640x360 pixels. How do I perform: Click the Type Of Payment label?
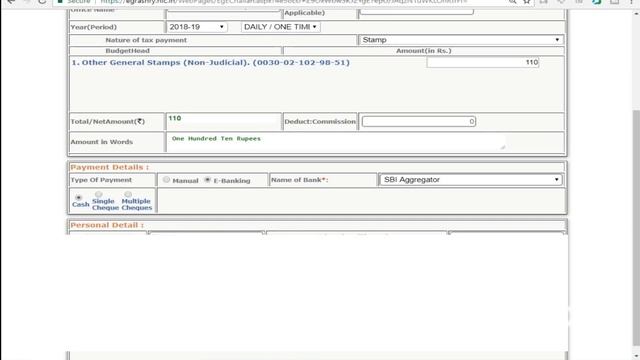pos(101,180)
